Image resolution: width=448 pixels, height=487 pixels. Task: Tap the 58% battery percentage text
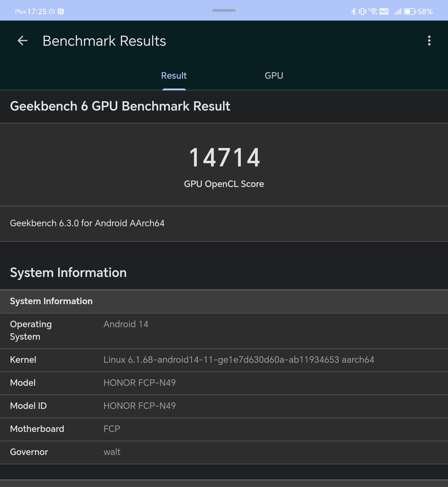(425, 11)
